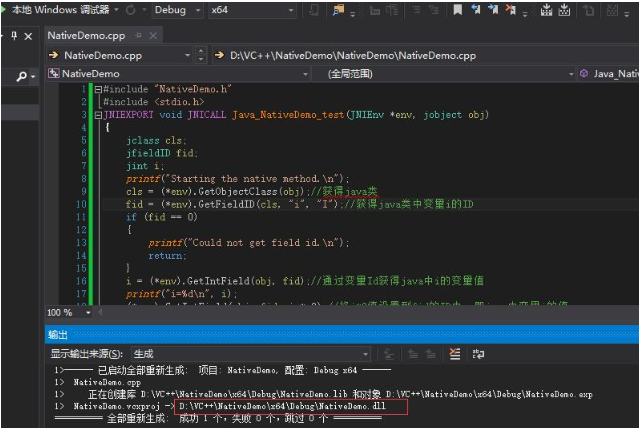Click the clear all output icon
This screenshot has height=428, width=639.
click(x=455, y=354)
